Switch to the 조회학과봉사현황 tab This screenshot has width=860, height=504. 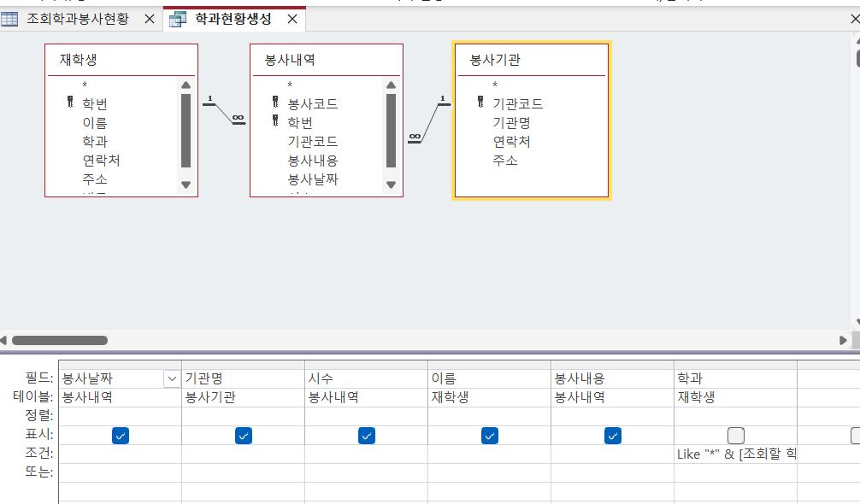[x=78, y=19]
